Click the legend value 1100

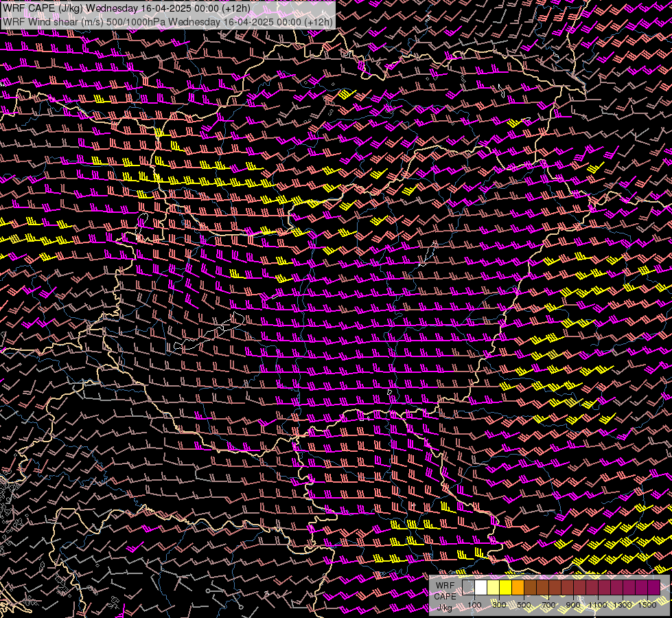[x=597, y=605]
